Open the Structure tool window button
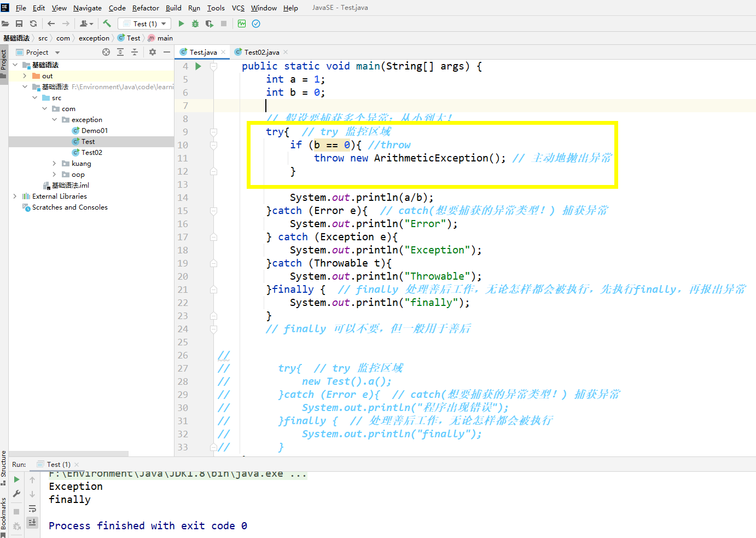Viewport: 756px width, 538px height. pos(4,467)
